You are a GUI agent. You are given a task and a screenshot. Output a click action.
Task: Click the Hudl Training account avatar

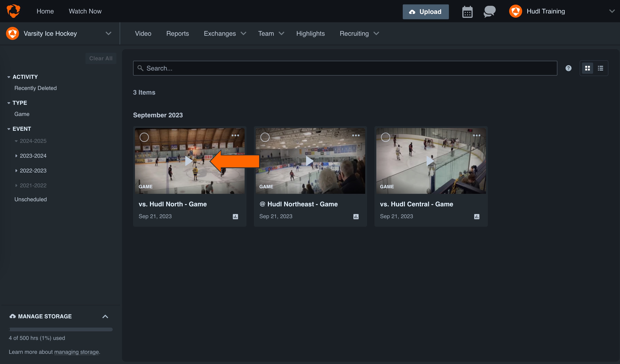[x=515, y=11]
